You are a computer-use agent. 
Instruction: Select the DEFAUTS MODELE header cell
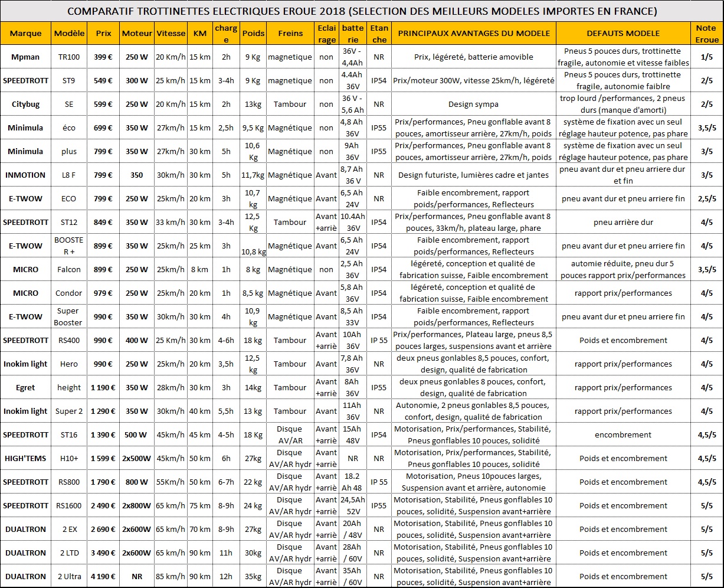tap(623, 33)
